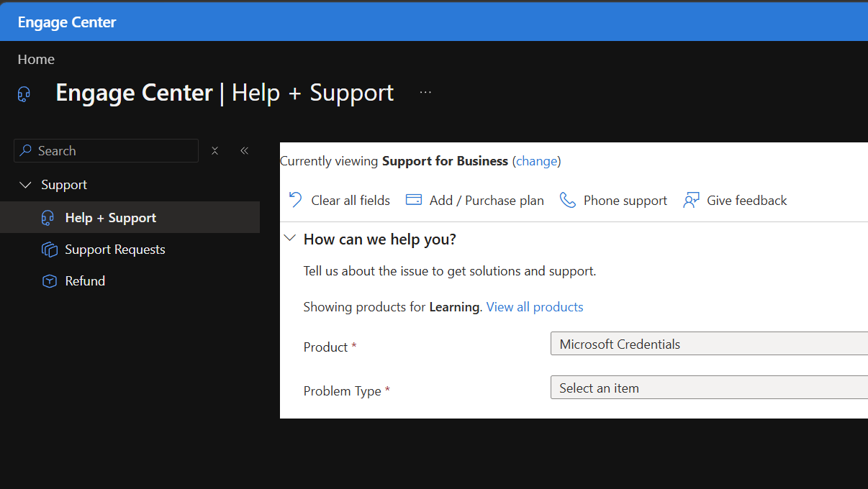The width and height of the screenshot is (868, 489).
Task: Collapse the 'How can we help you?' section
Action: coord(290,239)
